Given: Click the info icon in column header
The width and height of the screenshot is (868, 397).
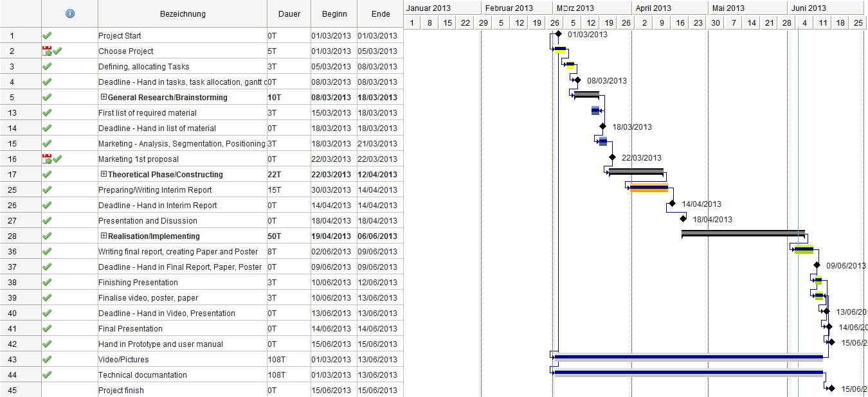Looking at the screenshot, I should pyautogui.click(x=69, y=13).
